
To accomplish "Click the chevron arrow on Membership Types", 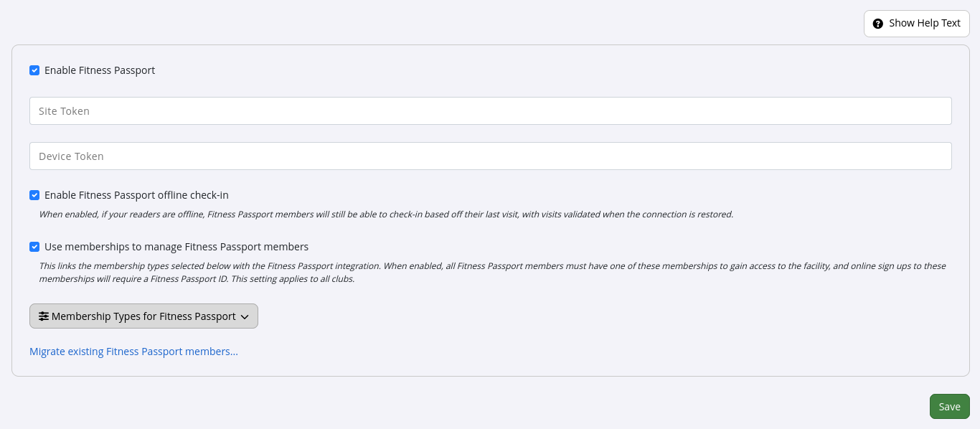I will pyautogui.click(x=245, y=317).
